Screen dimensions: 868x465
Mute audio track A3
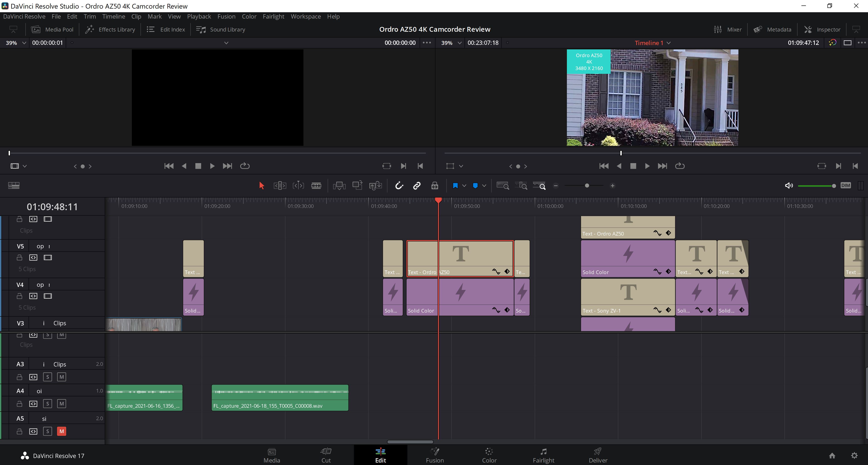(61, 377)
